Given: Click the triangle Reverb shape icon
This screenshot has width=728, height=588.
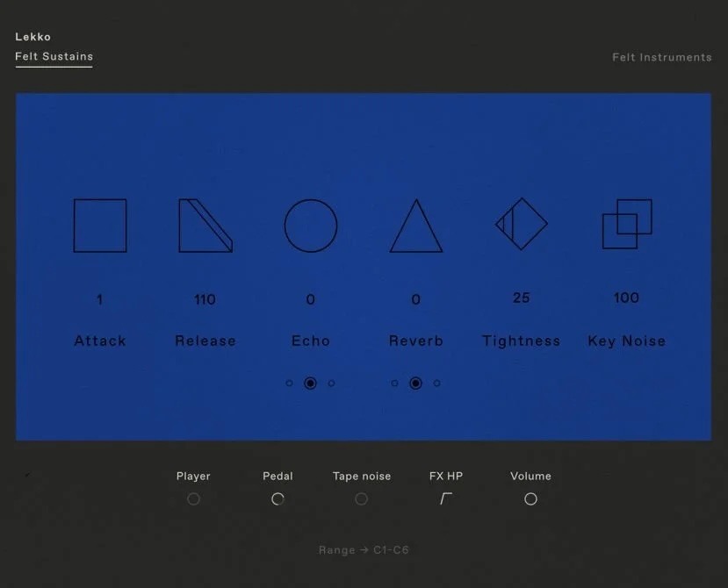Looking at the screenshot, I should (416, 226).
